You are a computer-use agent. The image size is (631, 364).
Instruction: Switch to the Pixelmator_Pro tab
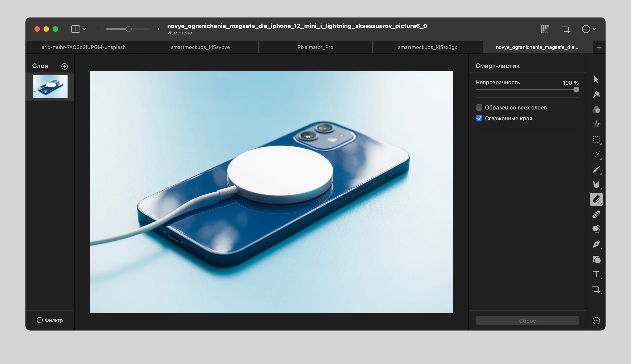click(315, 47)
